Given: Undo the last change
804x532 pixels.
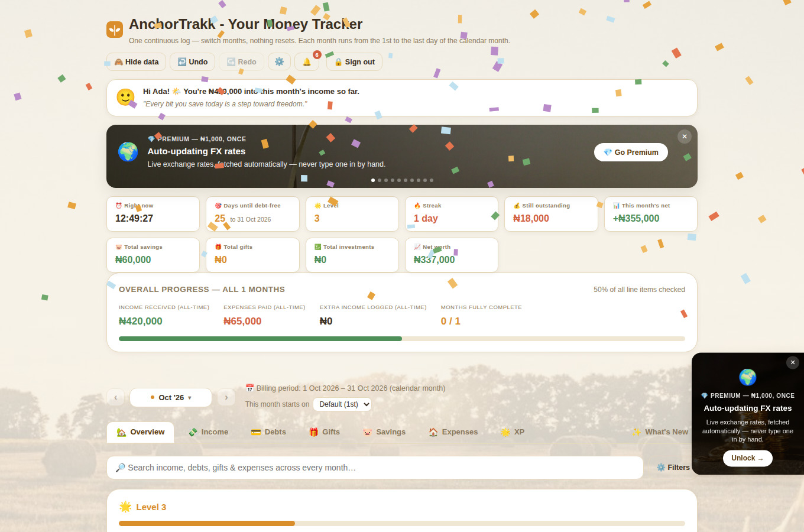Looking at the screenshot, I should (192, 62).
